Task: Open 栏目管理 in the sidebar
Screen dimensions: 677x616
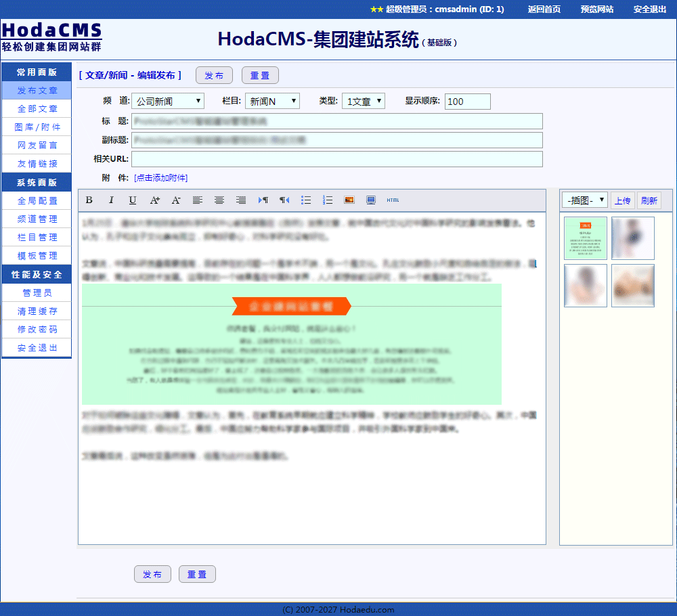Action: click(37, 238)
